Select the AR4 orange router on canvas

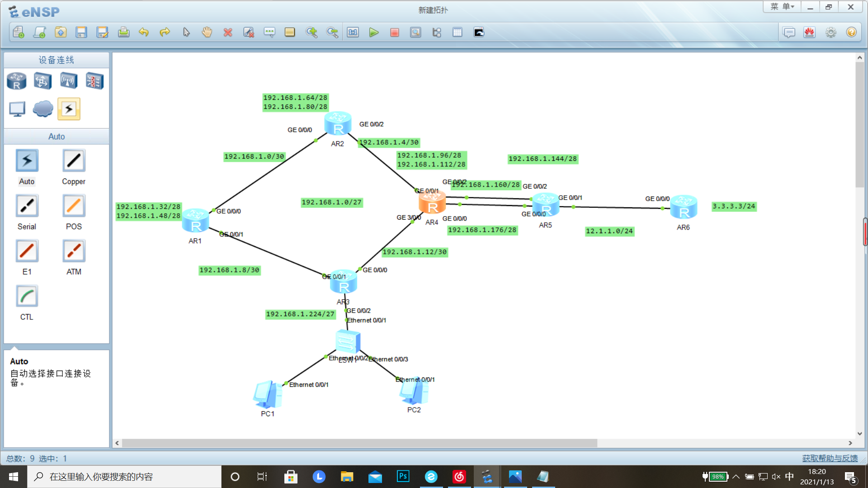click(x=432, y=202)
